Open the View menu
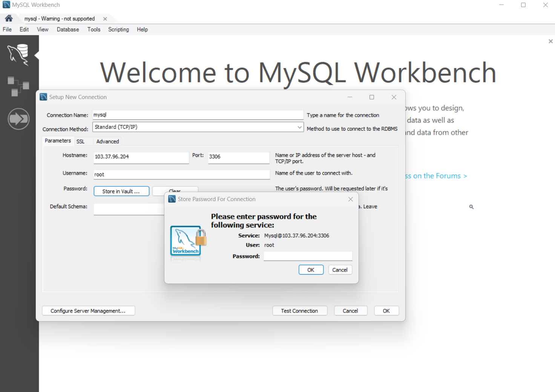The height and width of the screenshot is (392, 555). point(43,29)
